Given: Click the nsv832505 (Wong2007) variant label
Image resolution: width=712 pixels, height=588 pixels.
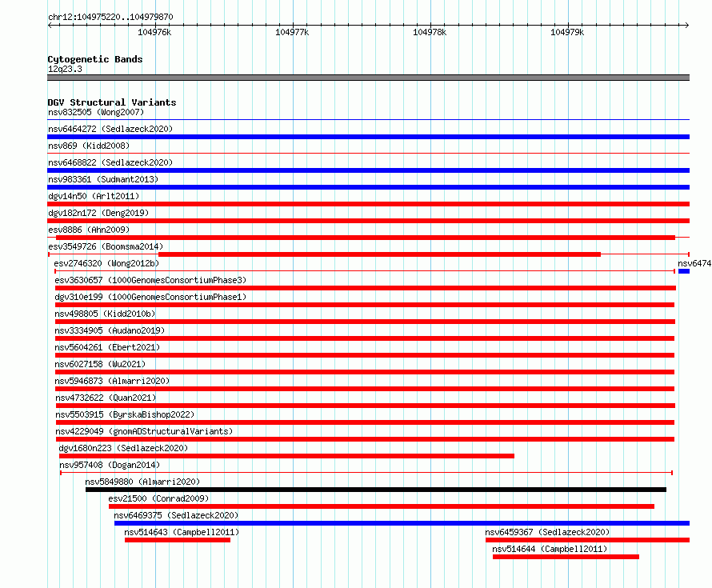Looking at the screenshot, I should (x=96, y=112).
